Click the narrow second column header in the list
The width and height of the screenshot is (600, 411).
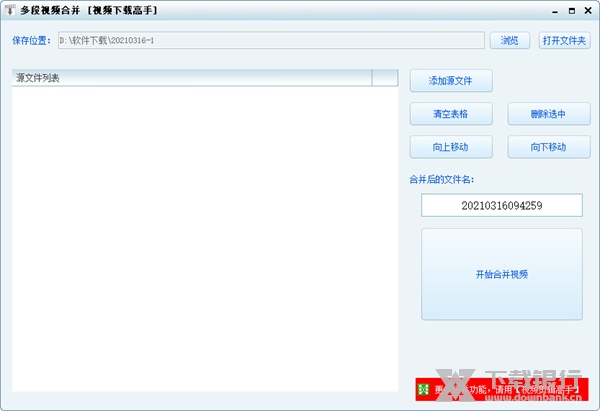(x=385, y=78)
